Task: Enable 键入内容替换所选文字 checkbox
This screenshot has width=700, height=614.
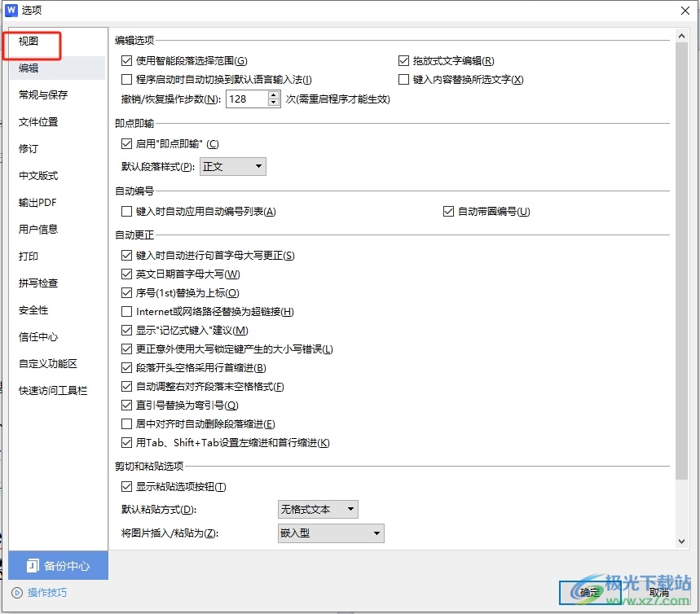Action: tap(403, 79)
